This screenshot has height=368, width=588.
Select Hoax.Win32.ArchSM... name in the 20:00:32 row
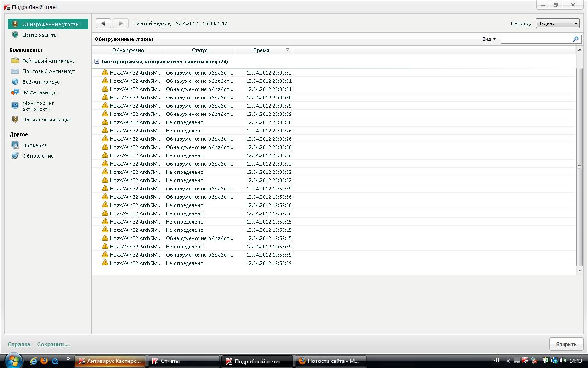(x=136, y=73)
